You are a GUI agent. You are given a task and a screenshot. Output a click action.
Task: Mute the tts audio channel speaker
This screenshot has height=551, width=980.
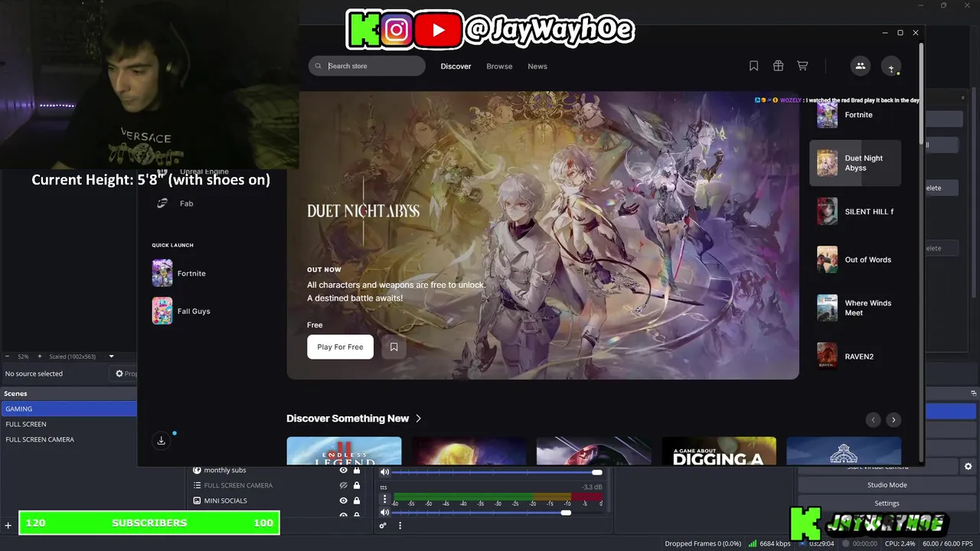[x=385, y=512]
